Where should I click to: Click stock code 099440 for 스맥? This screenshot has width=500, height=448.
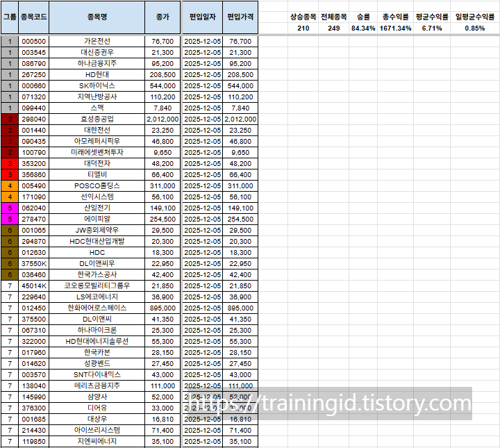click(33, 108)
